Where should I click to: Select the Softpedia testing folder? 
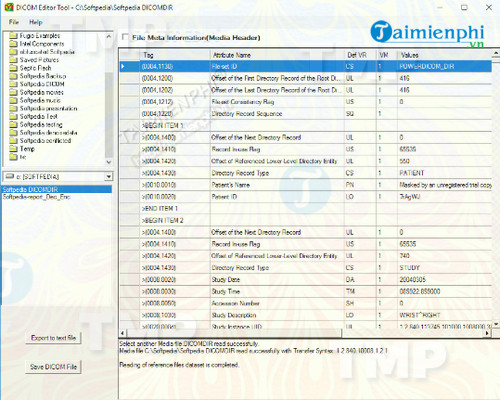tap(36, 124)
